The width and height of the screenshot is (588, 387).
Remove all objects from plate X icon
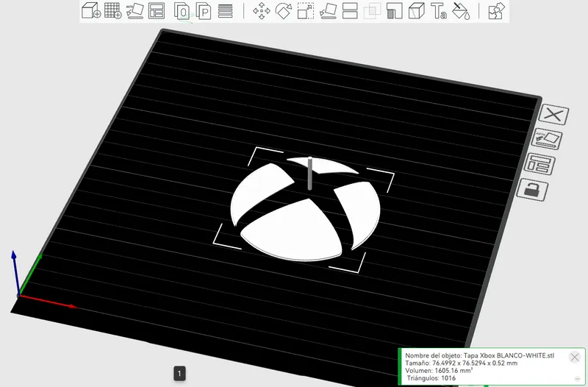[553, 115]
